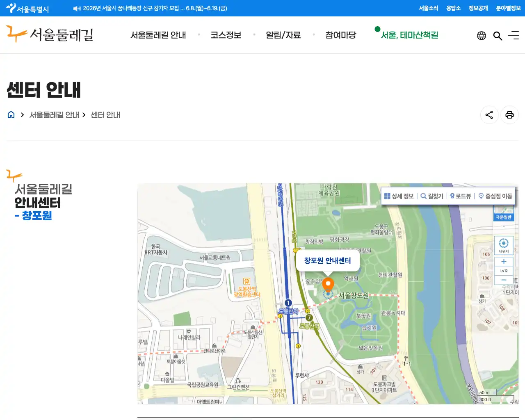The image size is (525, 420).
Task: Open the 코스정보 menu
Action: pyautogui.click(x=226, y=35)
